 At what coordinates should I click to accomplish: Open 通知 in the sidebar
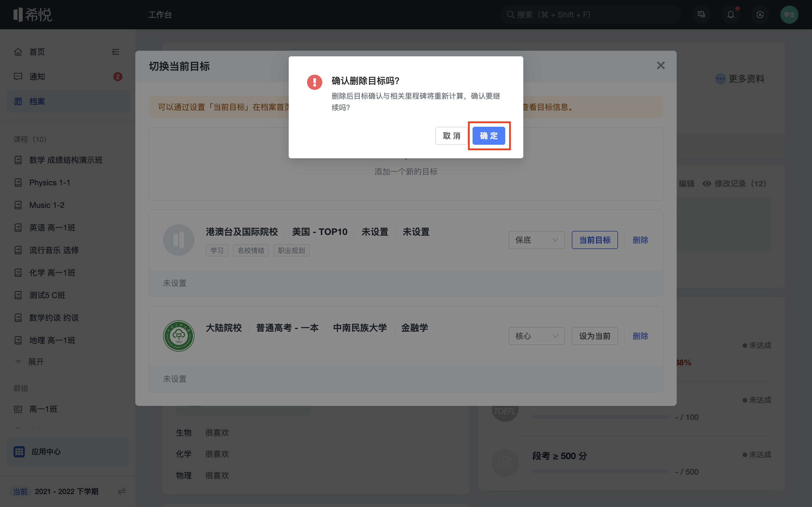(x=37, y=77)
